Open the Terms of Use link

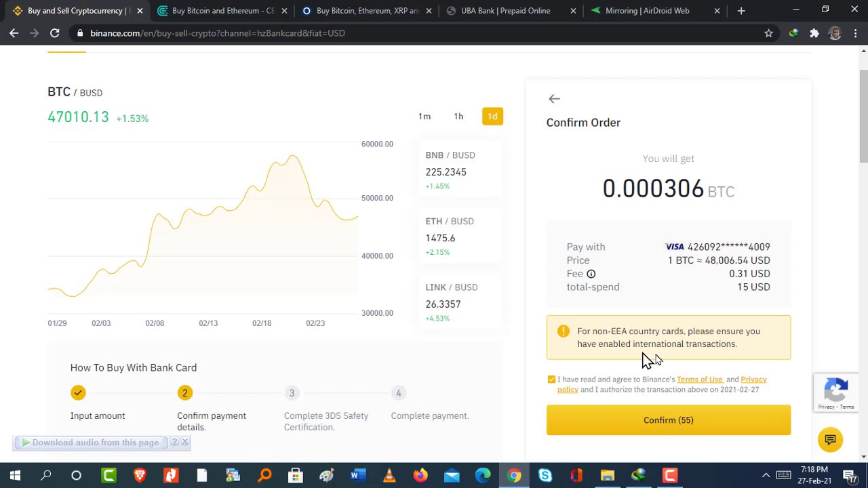(x=700, y=380)
